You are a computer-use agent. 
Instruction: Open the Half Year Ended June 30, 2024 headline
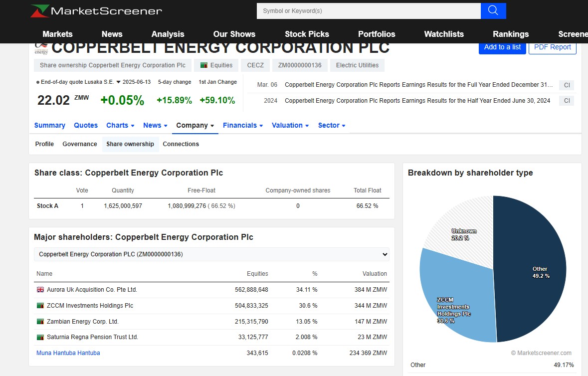tap(417, 100)
